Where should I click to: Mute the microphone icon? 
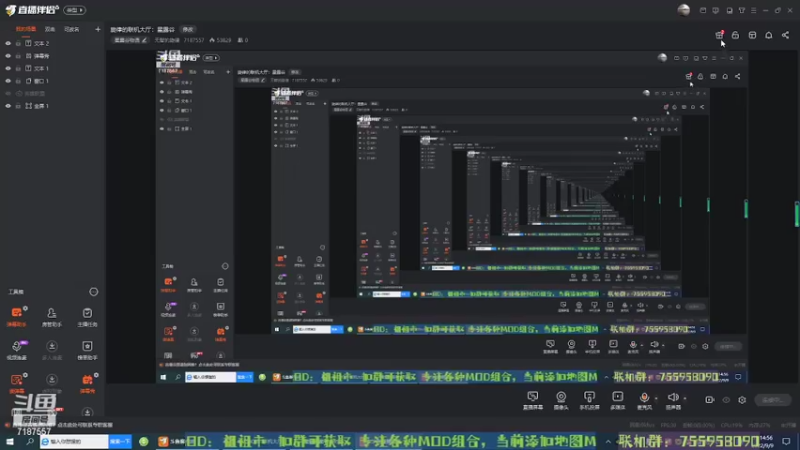[644, 398]
